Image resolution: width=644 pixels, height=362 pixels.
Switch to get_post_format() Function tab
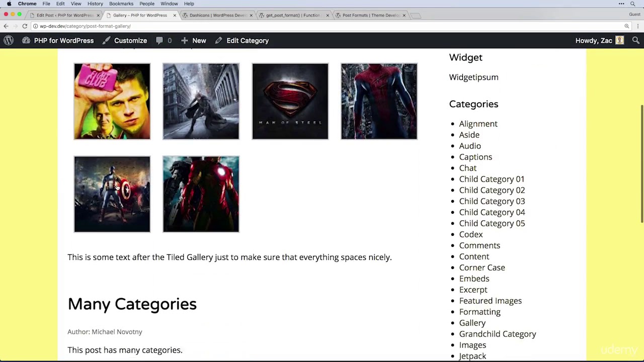(x=293, y=15)
